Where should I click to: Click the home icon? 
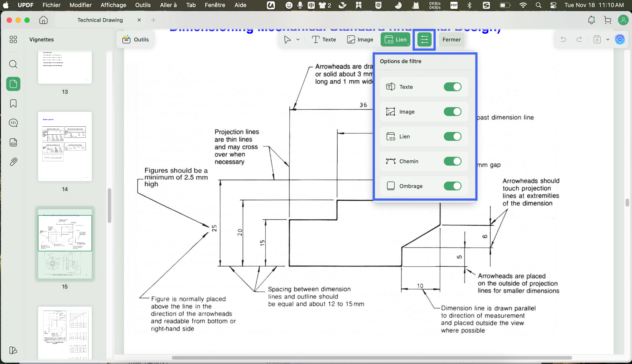click(43, 20)
